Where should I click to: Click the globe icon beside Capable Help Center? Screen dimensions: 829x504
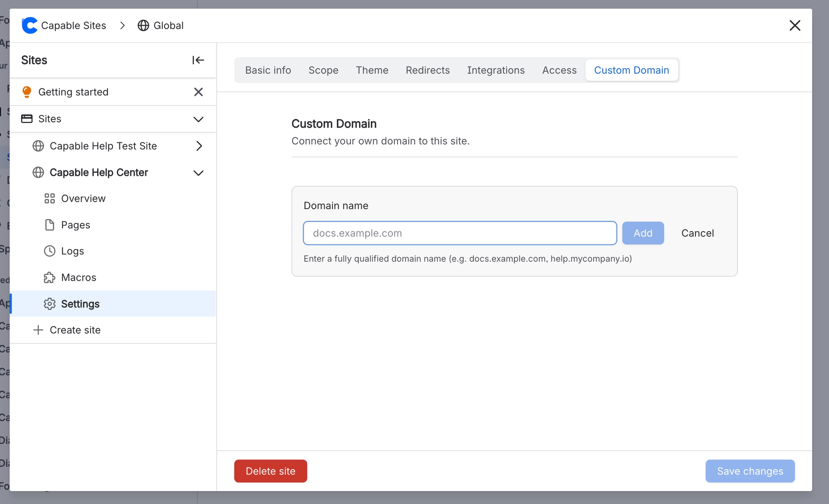coord(38,173)
